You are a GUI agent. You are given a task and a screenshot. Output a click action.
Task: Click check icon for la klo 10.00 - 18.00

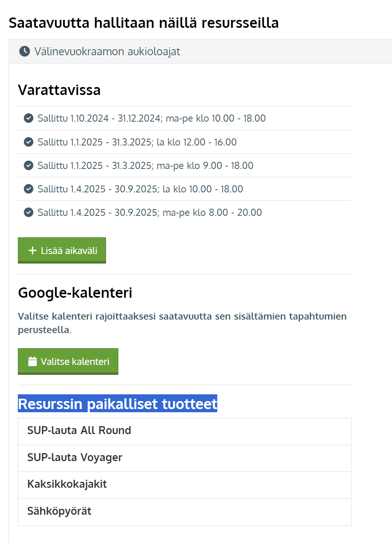tap(29, 189)
